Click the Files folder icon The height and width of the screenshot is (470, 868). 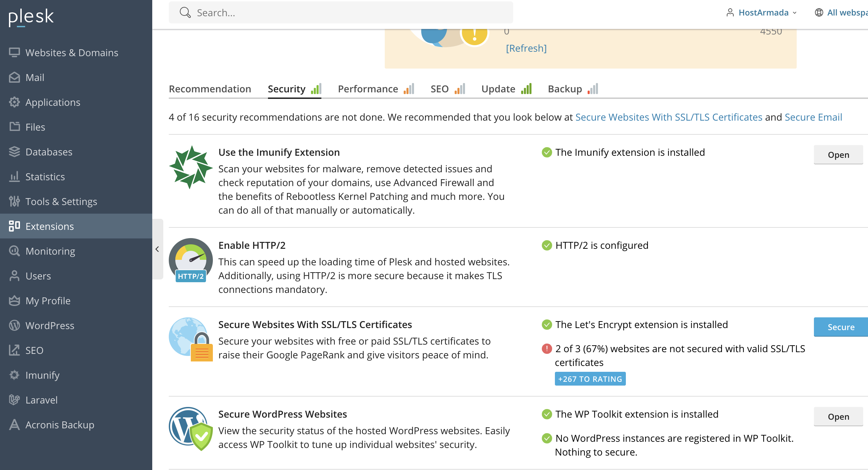pyautogui.click(x=14, y=127)
